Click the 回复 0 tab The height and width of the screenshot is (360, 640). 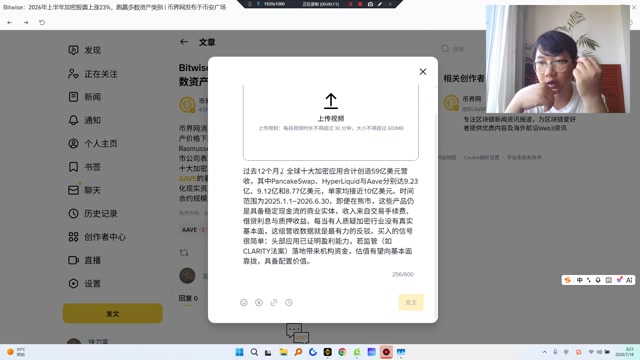click(188, 298)
